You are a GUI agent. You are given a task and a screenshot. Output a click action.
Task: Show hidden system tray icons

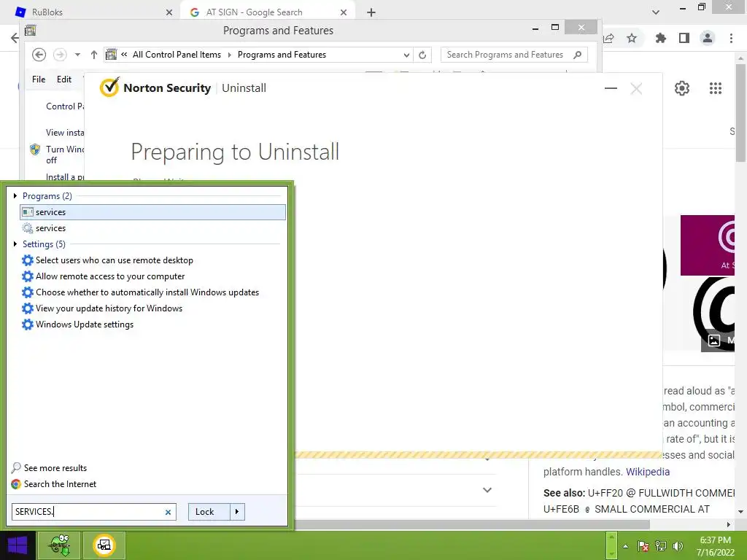pos(625,546)
